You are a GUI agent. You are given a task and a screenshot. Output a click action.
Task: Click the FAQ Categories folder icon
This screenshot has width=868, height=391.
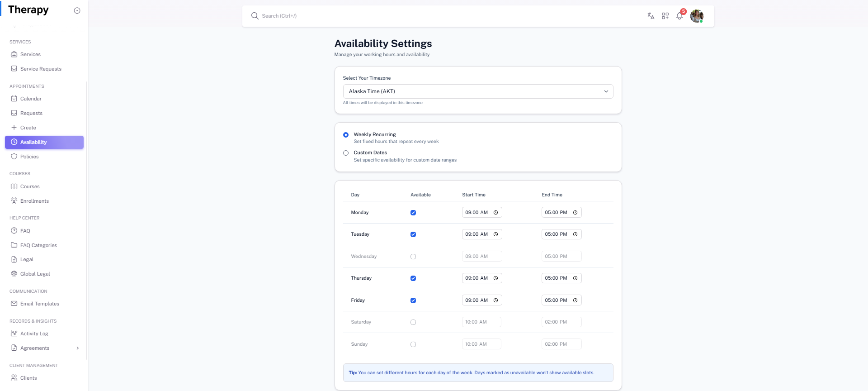pos(14,245)
